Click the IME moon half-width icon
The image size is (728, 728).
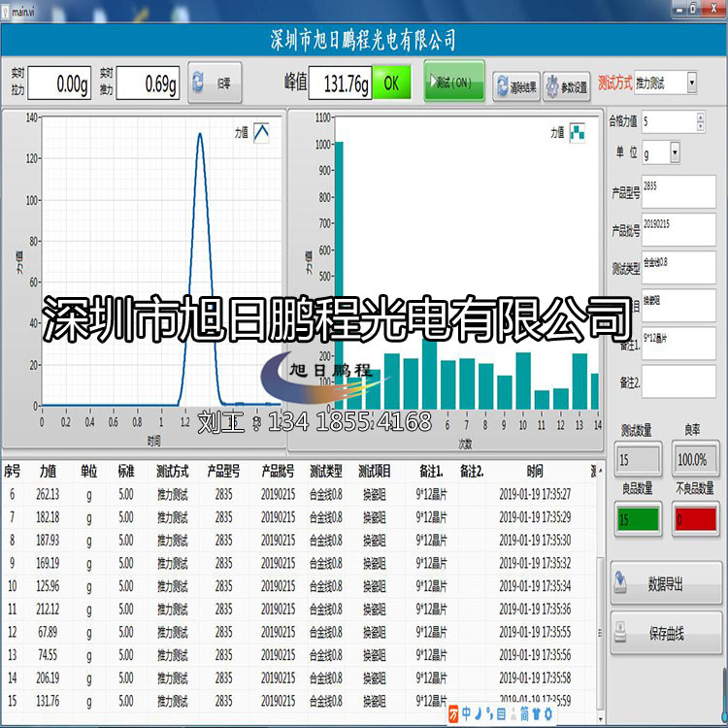pos(478,713)
